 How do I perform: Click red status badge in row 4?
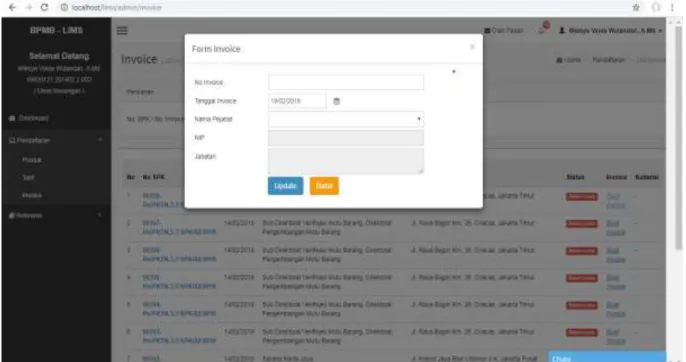tap(581, 278)
